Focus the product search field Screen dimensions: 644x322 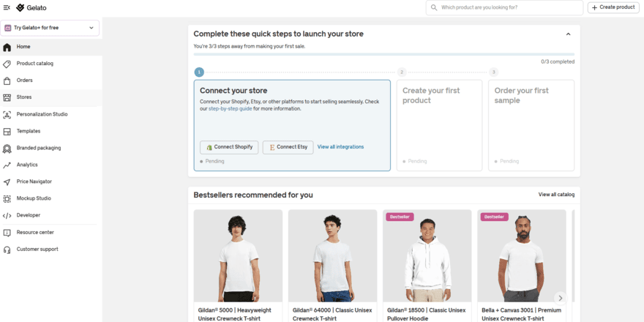click(x=504, y=7)
